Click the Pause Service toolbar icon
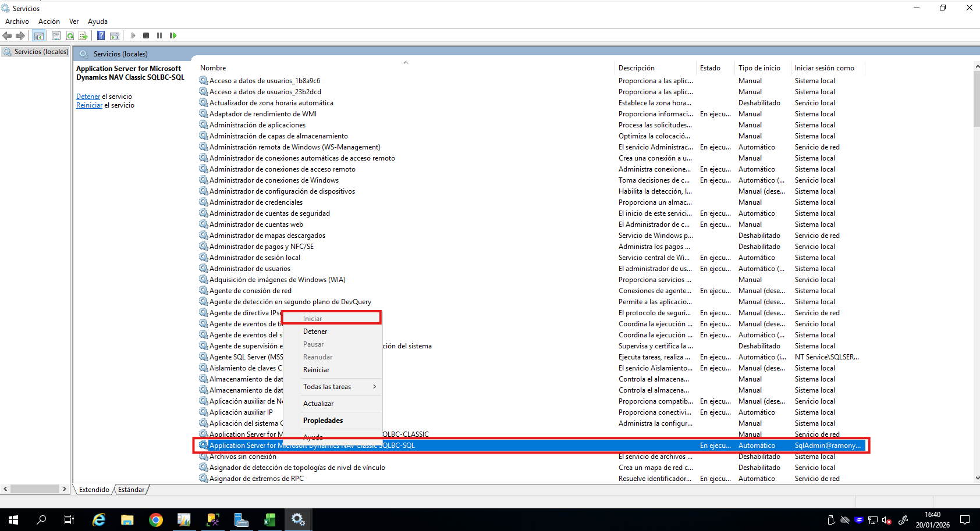This screenshot has height=531, width=980. coord(159,35)
